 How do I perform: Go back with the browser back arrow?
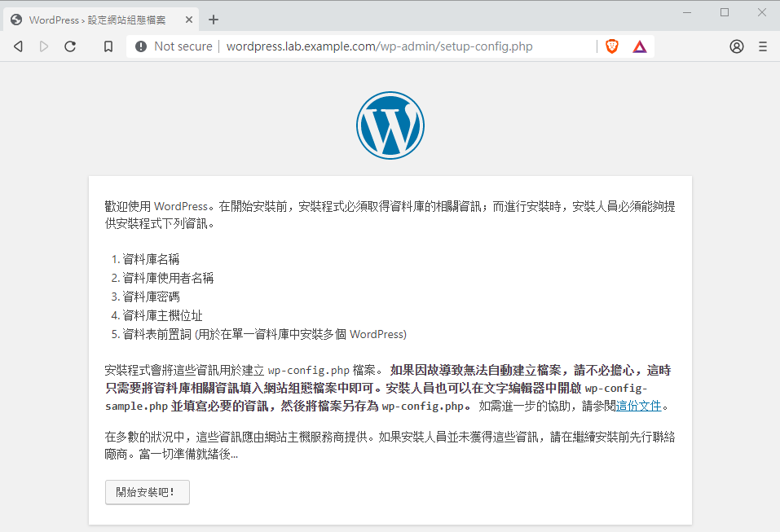click(19, 46)
